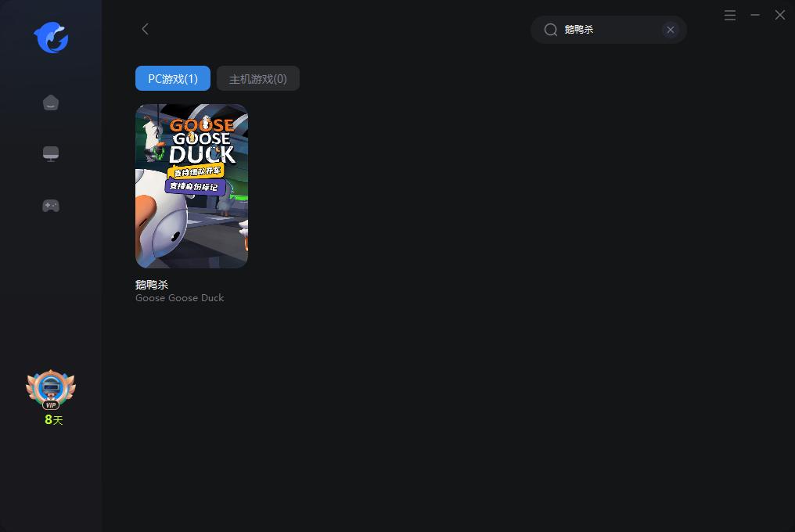This screenshot has height=532, width=795.
Task: Select the PC游戏(1) tab
Action: (x=173, y=78)
